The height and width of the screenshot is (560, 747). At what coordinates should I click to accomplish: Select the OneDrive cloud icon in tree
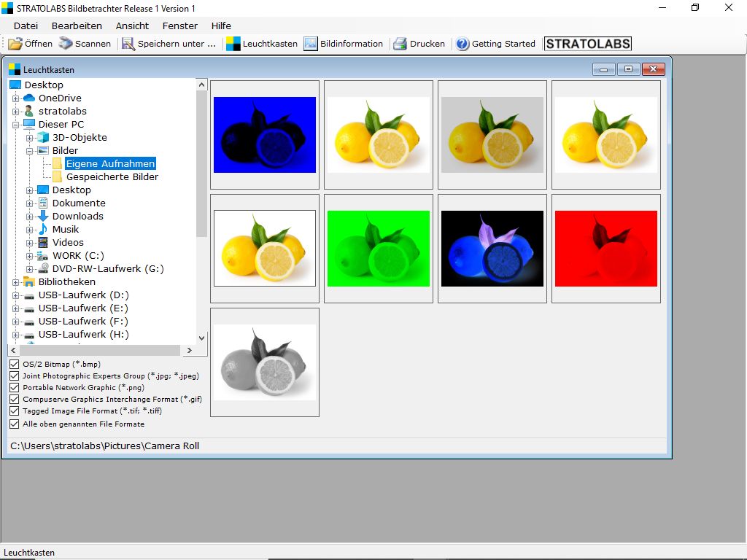click(x=29, y=98)
